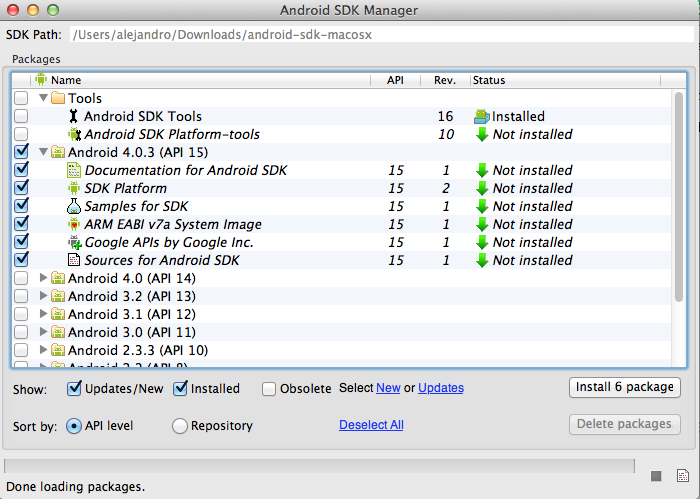Image resolution: width=700 pixels, height=499 pixels.
Task: Open the SDK Manager log icon
Action: 683,476
